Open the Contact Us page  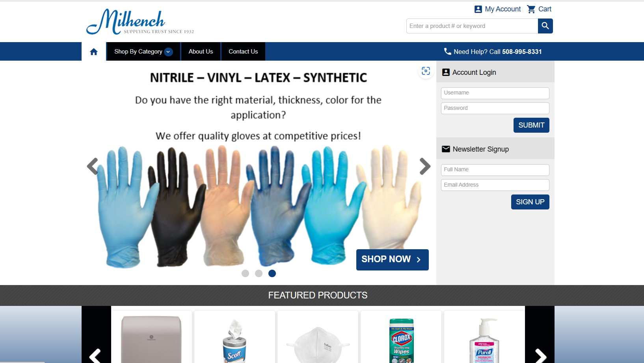pyautogui.click(x=243, y=52)
